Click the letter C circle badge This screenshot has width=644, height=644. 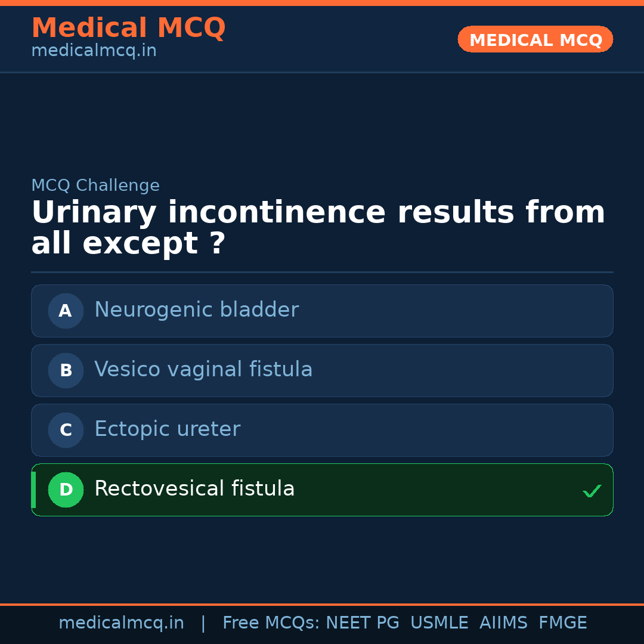66,430
